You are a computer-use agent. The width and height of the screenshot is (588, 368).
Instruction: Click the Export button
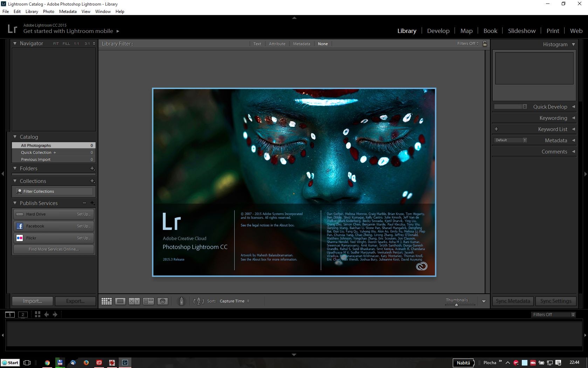point(75,301)
